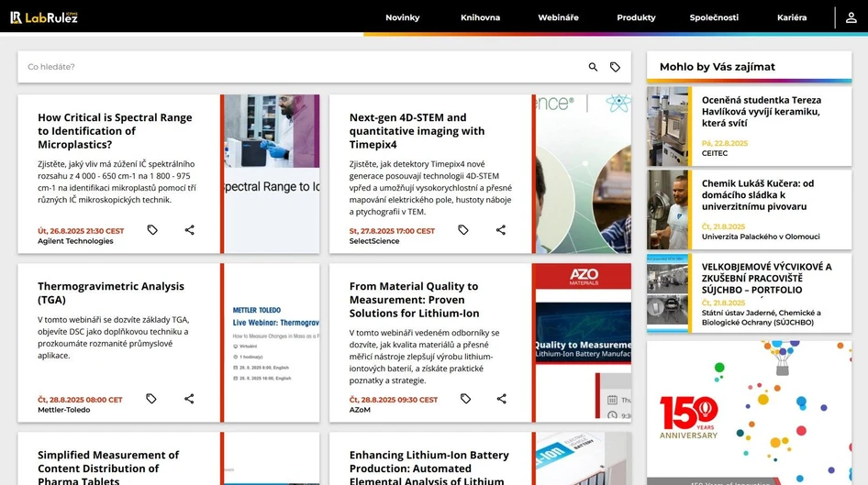Open the Produkty navigation item
The image size is (868, 485).
[636, 17]
